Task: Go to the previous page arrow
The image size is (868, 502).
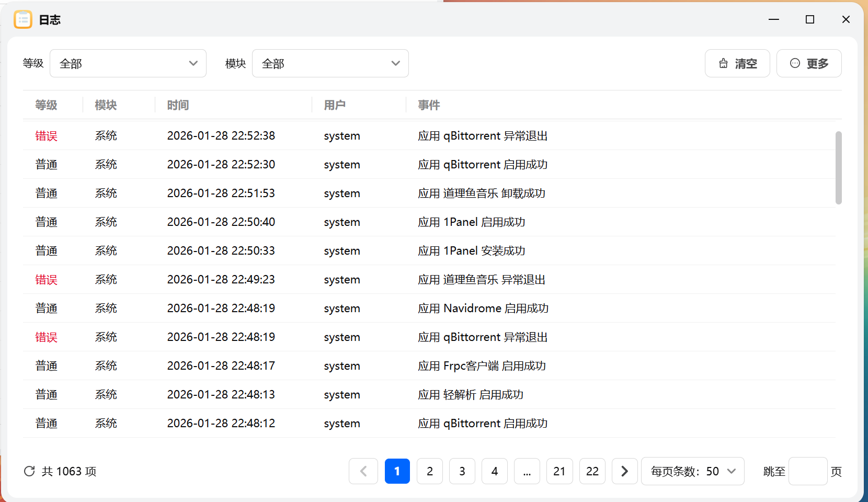Action: (x=363, y=471)
